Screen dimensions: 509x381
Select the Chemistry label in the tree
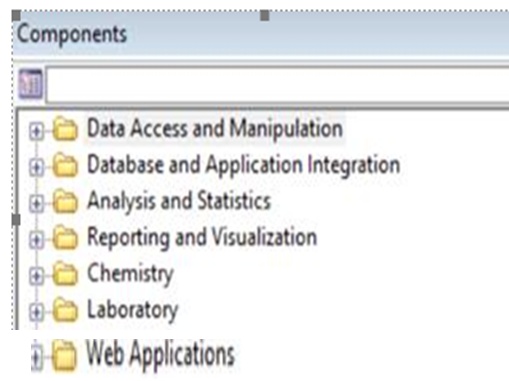tap(130, 274)
